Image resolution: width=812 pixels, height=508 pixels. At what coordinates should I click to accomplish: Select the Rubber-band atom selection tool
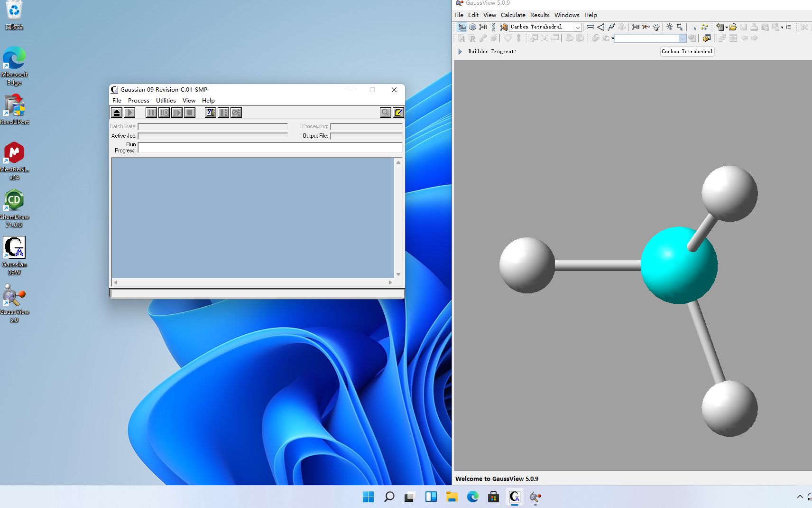coord(680,27)
